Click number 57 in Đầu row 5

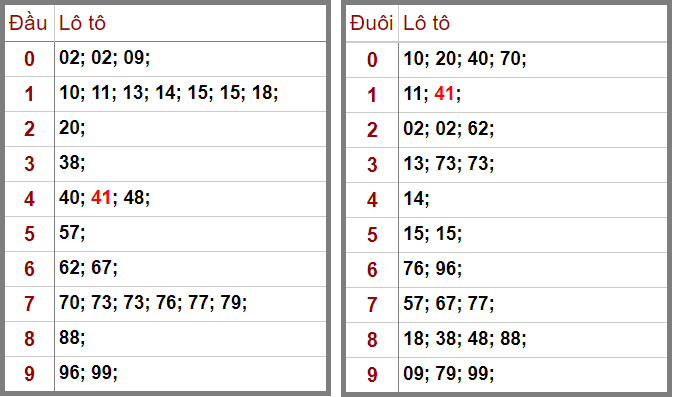pos(70,232)
